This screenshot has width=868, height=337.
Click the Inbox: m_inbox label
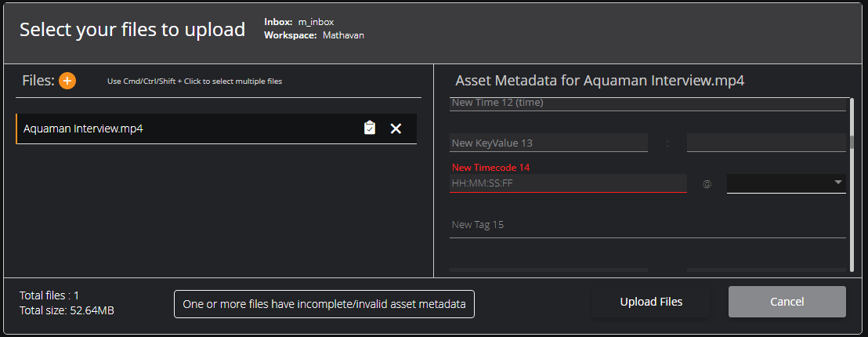(299, 22)
